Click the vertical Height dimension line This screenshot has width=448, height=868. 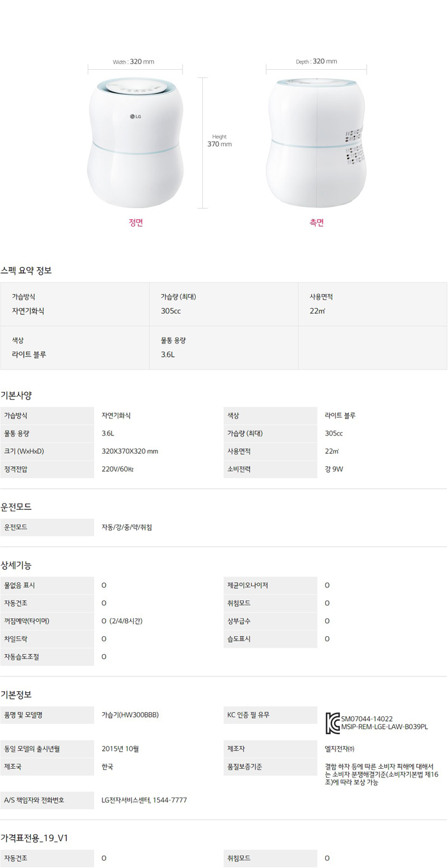(203, 143)
